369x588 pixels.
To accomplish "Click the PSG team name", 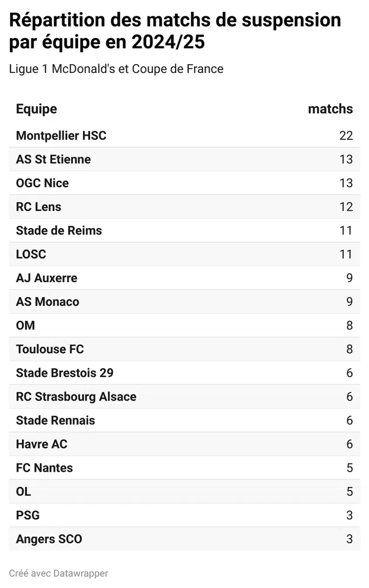I will (x=28, y=515).
